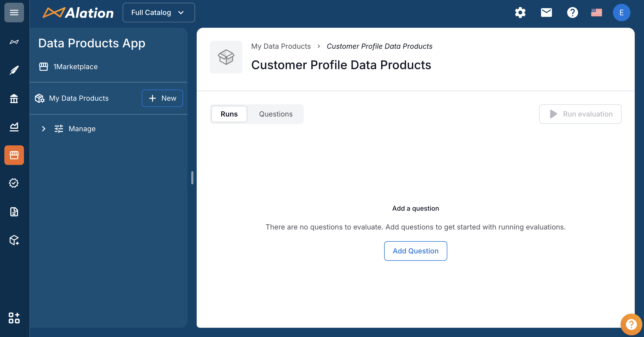
Task: Click the Add Question button
Action: (x=415, y=251)
